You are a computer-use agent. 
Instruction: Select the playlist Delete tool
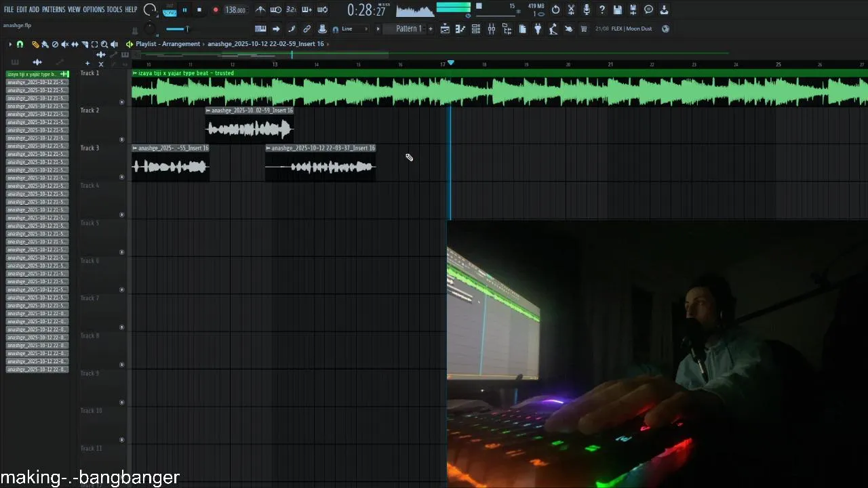55,44
